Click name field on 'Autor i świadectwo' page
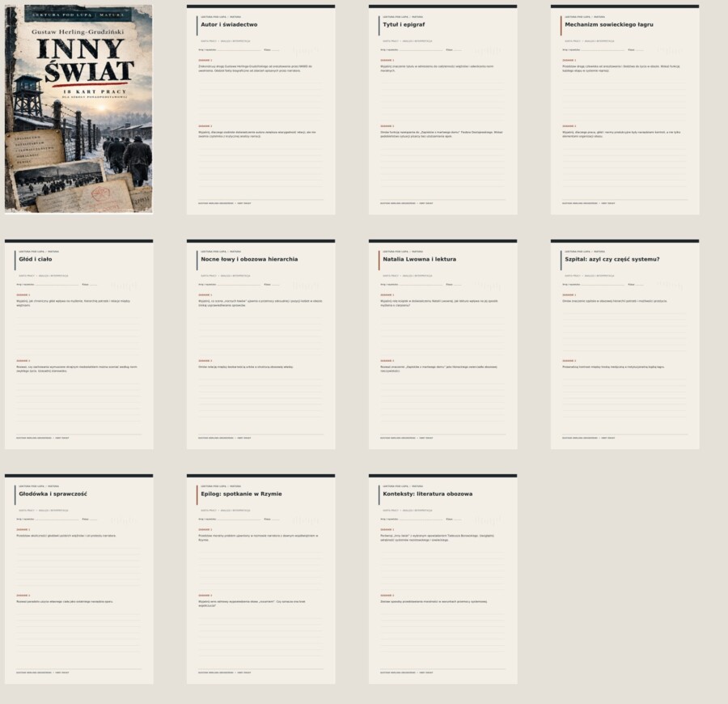The height and width of the screenshot is (704, 728). (x=230, y=49)
